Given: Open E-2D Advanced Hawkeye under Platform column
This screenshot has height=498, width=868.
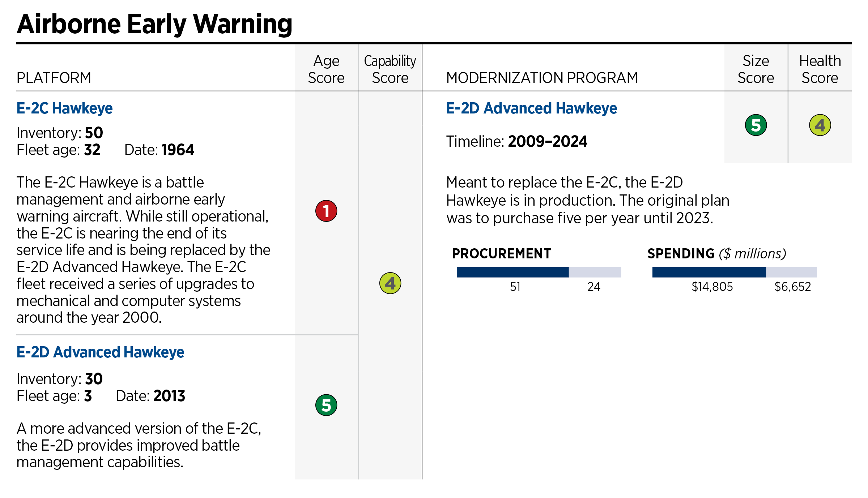Looking at the screenshot, I should tap(101, 352).
